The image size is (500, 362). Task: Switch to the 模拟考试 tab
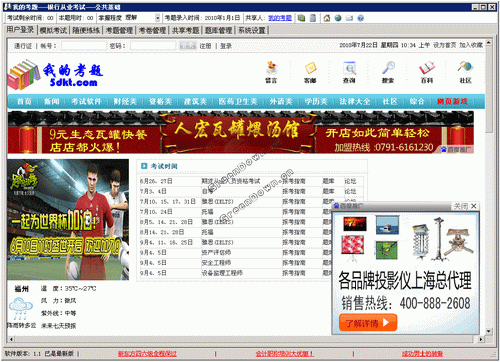53,30
